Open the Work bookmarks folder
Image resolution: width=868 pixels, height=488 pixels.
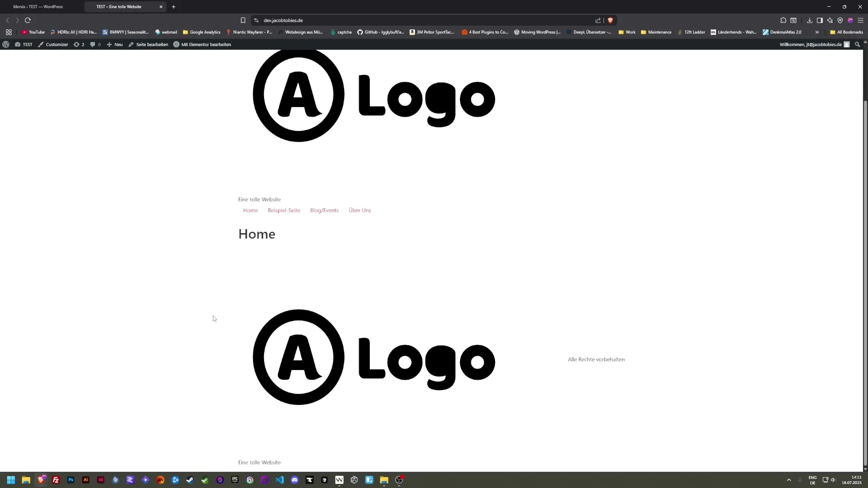[627, 32]
